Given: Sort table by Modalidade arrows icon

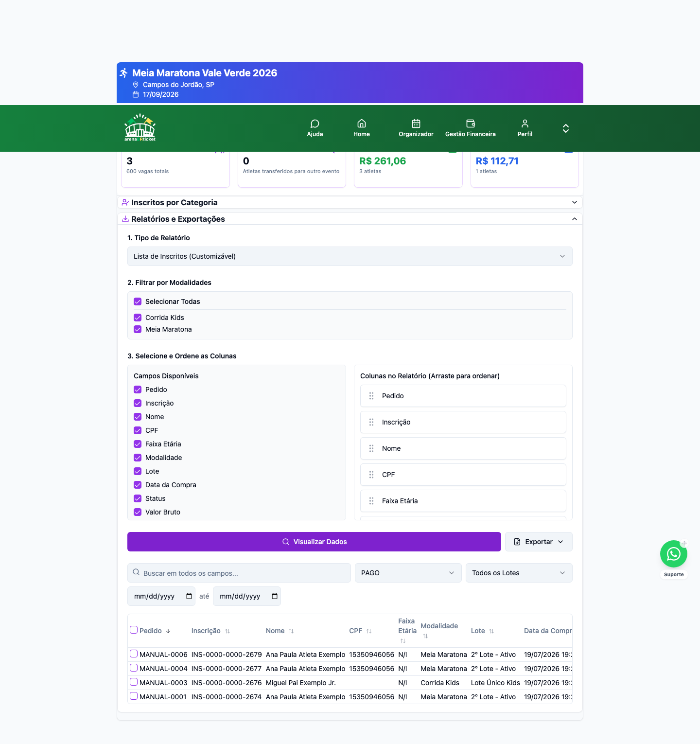Looking at the screenshot, I should coord(425,636).
